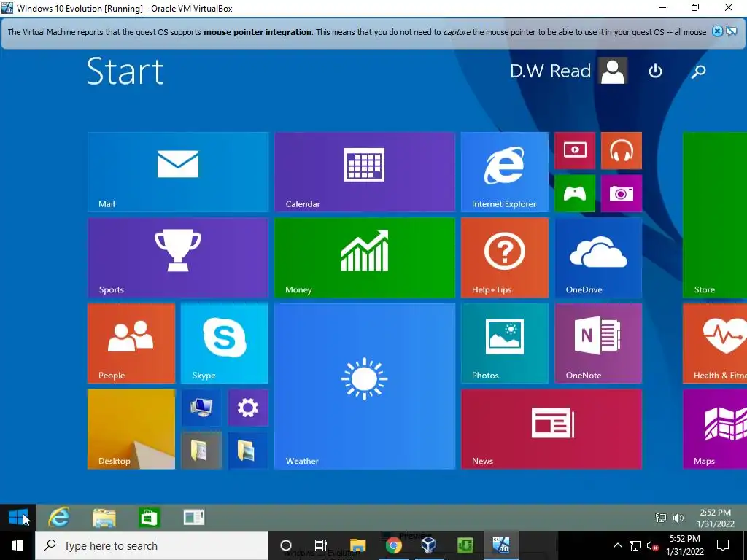
Task: Open the OneNote tile
Action: click(x=598, y=343)
